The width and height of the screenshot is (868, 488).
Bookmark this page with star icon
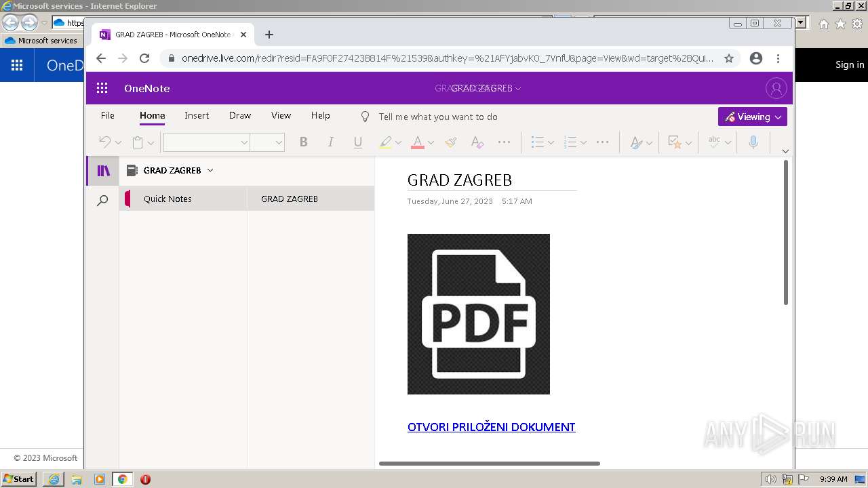[x=729, y=58]
